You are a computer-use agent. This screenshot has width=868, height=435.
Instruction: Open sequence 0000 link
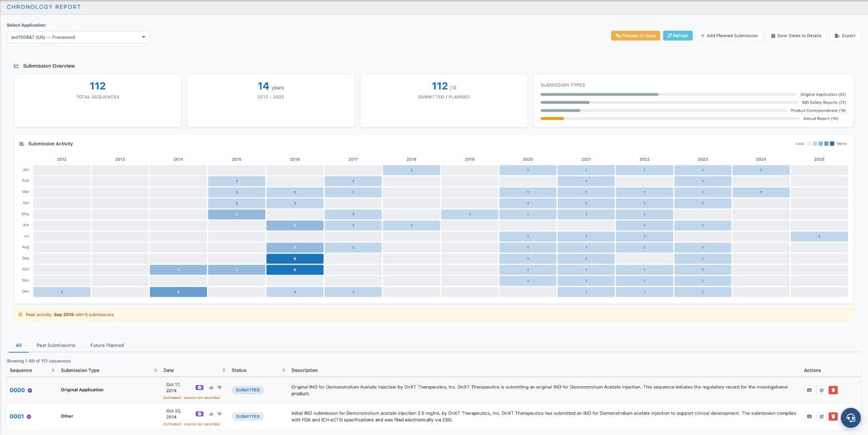(17, 390)
